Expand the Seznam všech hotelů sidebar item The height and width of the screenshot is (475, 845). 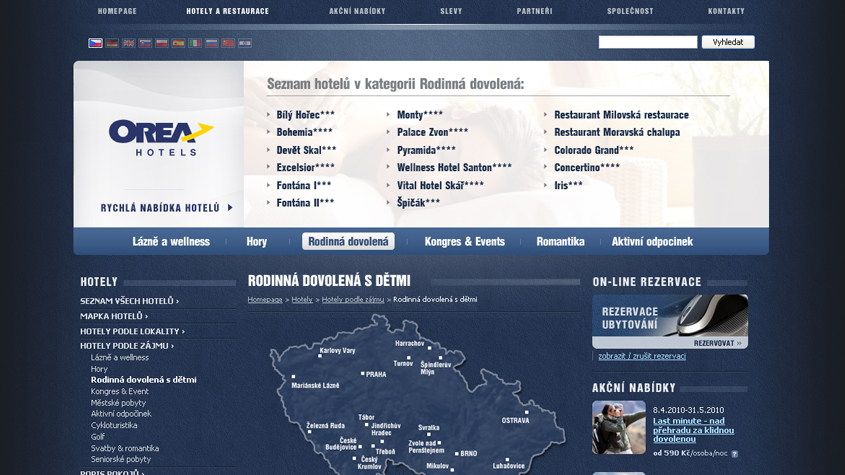[129, 301]
